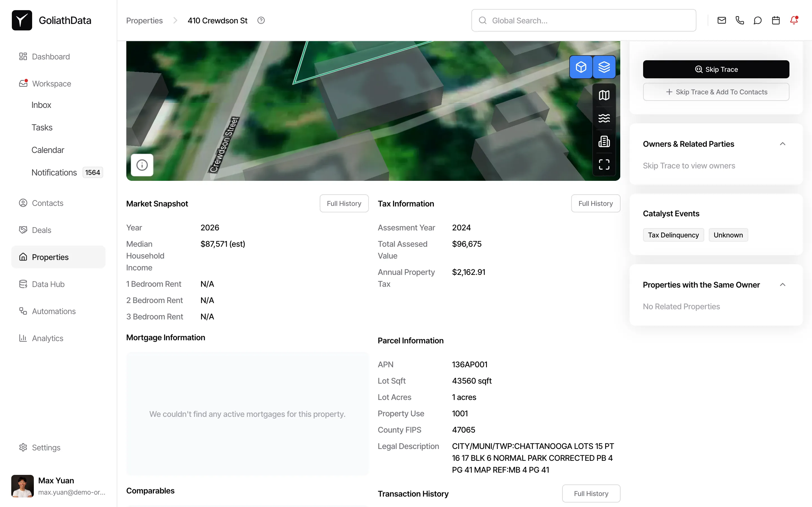This screenshot has width=812, height=507.
Task: Click the map info icon
Action: pos(142,165)
